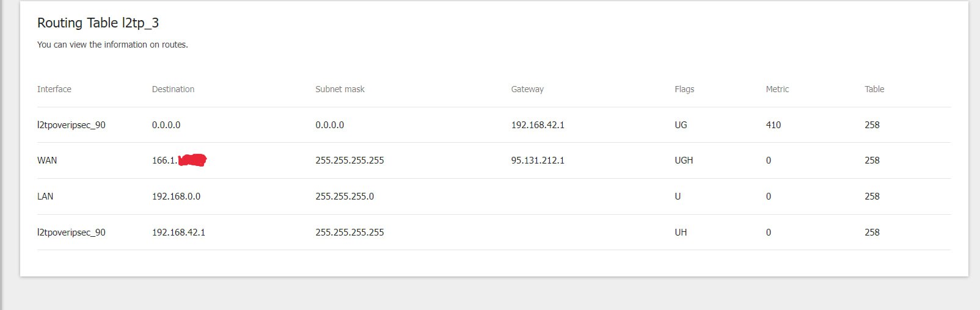Click the 255.255.255.0 subnet mask
The width and height of the screenshot is (980, 310).
tap(345, 196)
